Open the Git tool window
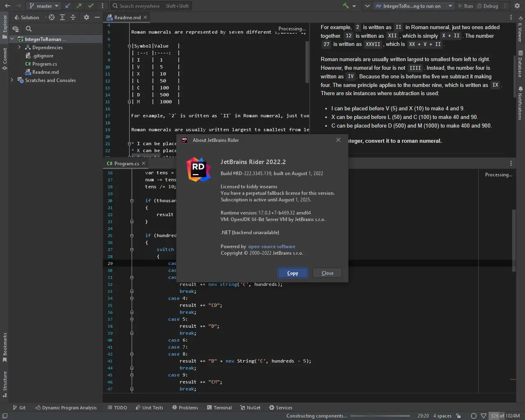The width and height of the screenshot is (525, 420). (x=19, y=408)
